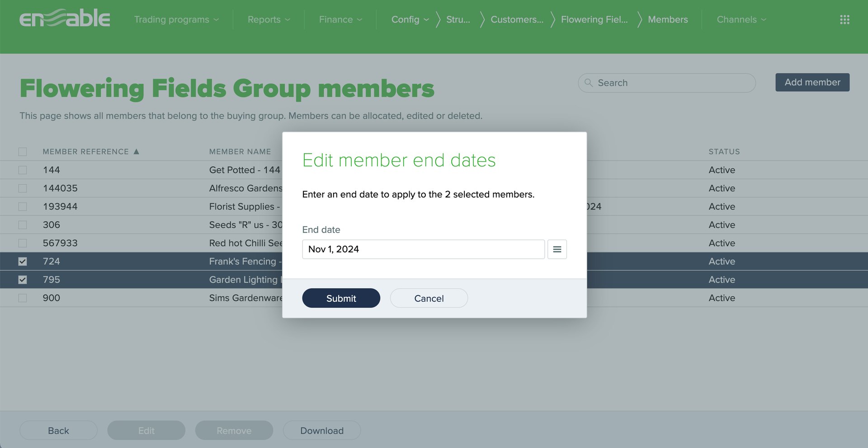Click the Add member button
The height and width of the screenshot is (448, 868).
[812, 82]
